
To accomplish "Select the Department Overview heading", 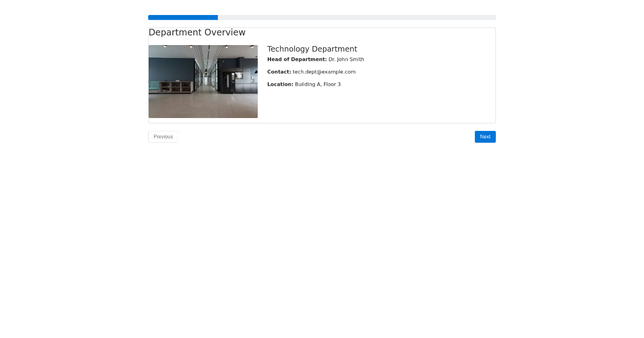I will click(x=197, y=32).
